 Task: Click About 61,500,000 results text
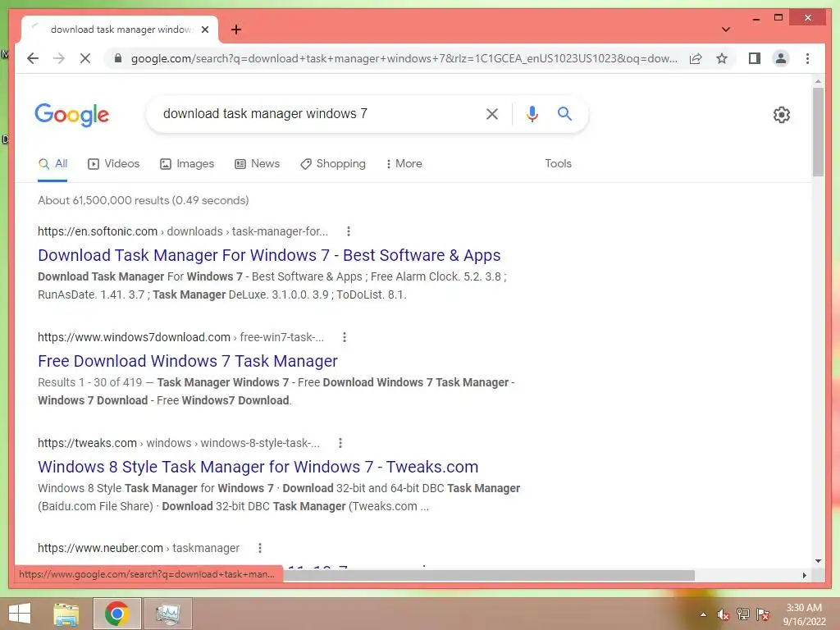coord(143,200)
